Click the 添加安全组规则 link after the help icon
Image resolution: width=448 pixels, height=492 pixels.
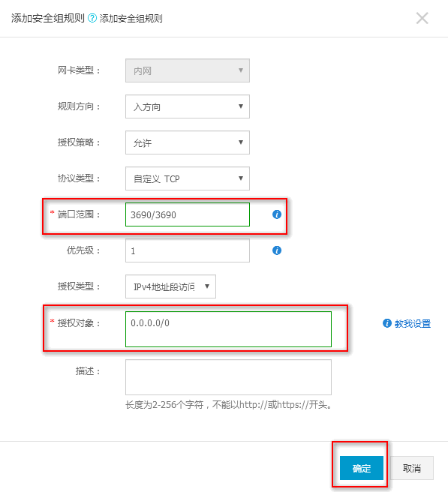click(x=131, y=19)
